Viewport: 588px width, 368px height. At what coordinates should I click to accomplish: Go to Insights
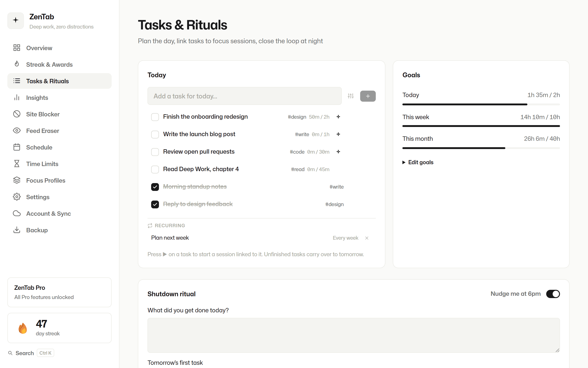[59, 97]
